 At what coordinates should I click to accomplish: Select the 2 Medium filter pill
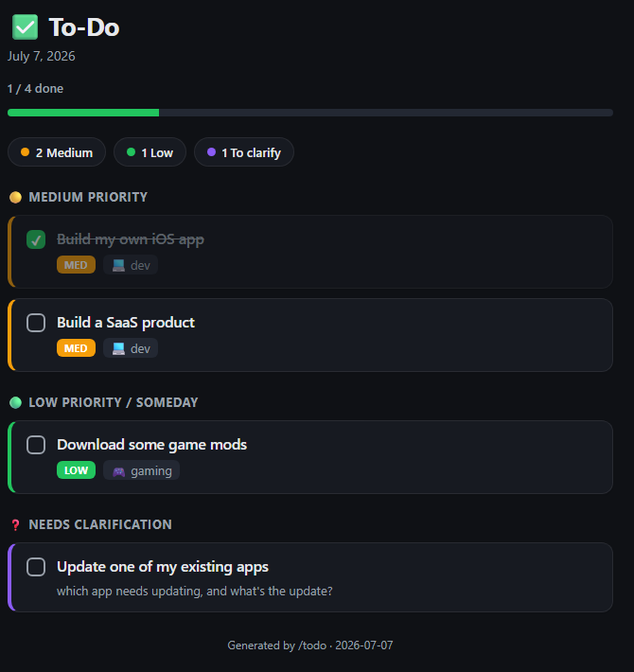pos(57,152)
